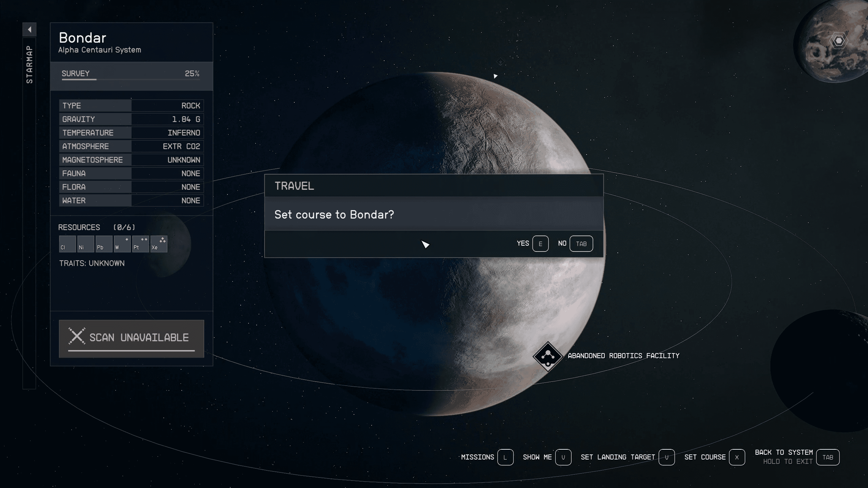This screenshot has height=488, width=868.
Task: Select the Pt resource tile
Action: coord(141,244)
